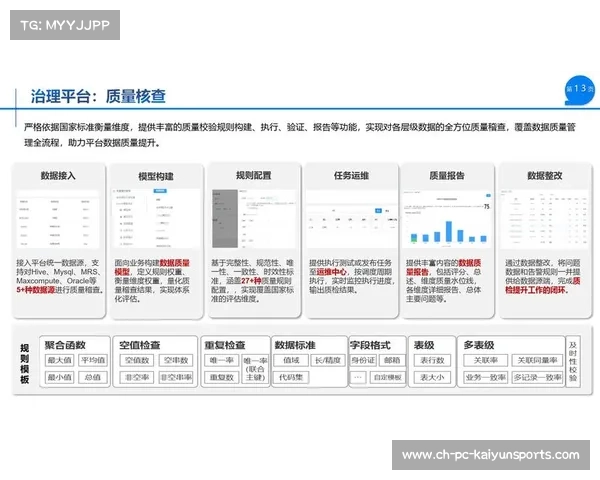Click the 聚合函数 group heading
This screenshot has height=480, width=600.
pyautogui.click(x=65, y=345)
